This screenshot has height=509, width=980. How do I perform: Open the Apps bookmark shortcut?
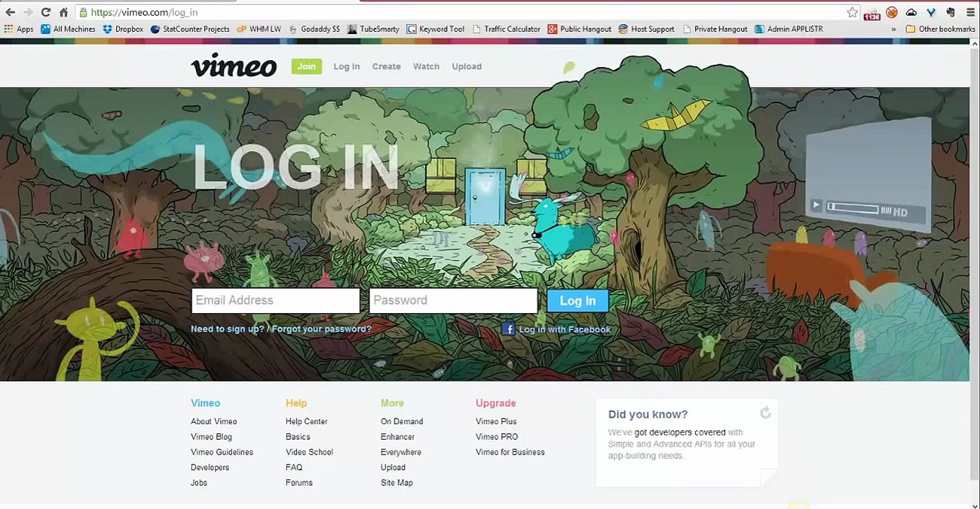click(19, 29)
